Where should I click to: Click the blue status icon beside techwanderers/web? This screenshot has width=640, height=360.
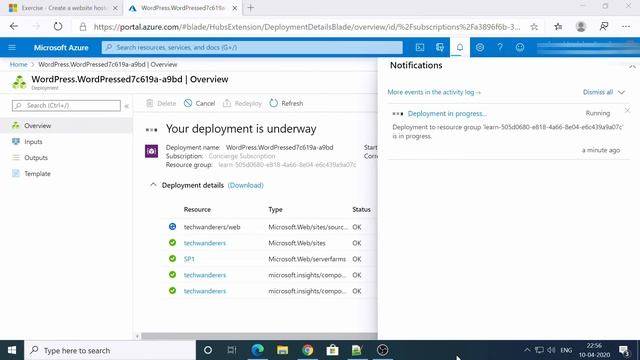[x=172, y=227]
